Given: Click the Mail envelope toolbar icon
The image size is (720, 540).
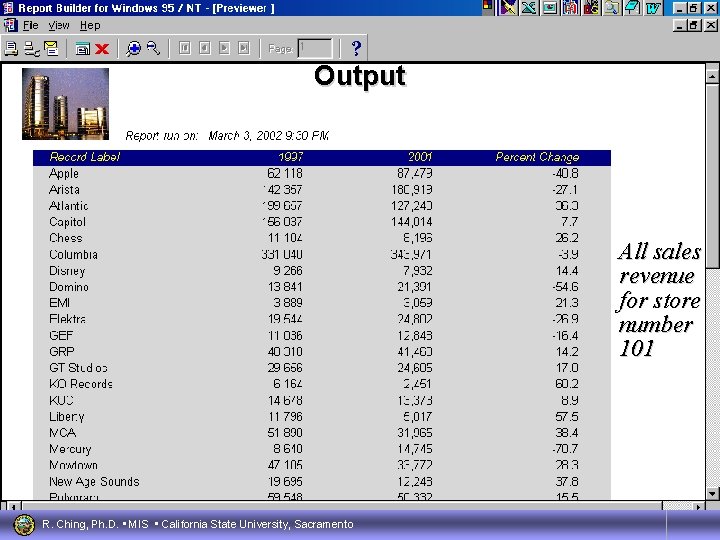Looking at the screenshot, I should click(x=51, y=48).
